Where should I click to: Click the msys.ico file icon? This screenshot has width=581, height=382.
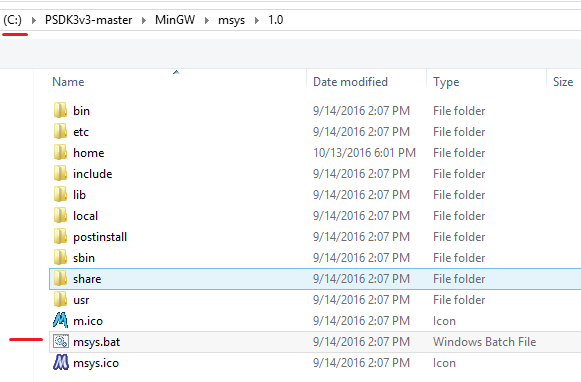click(x=60, y=362)
